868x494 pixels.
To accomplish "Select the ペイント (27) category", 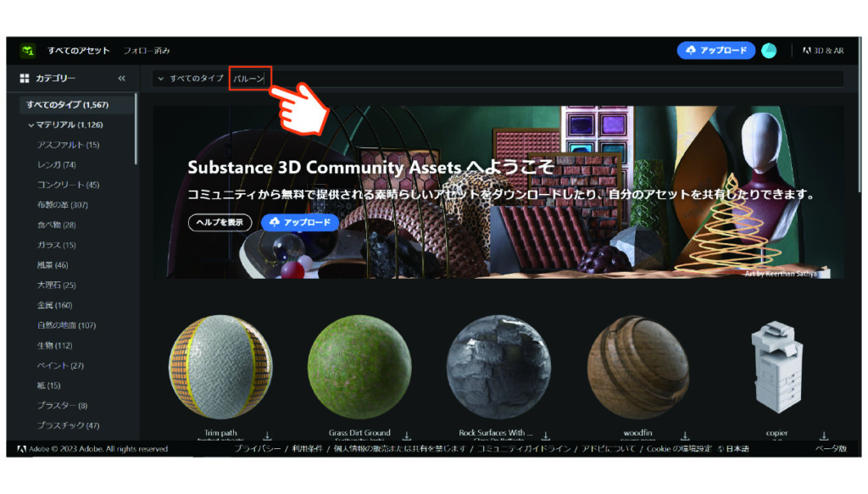I will point(60,366).
